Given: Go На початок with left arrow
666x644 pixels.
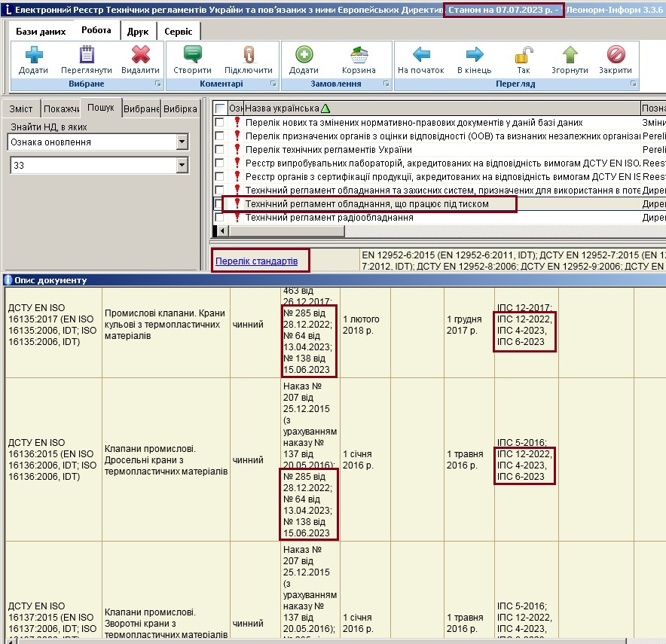Looking at the screenshot, I should [421, 54].
